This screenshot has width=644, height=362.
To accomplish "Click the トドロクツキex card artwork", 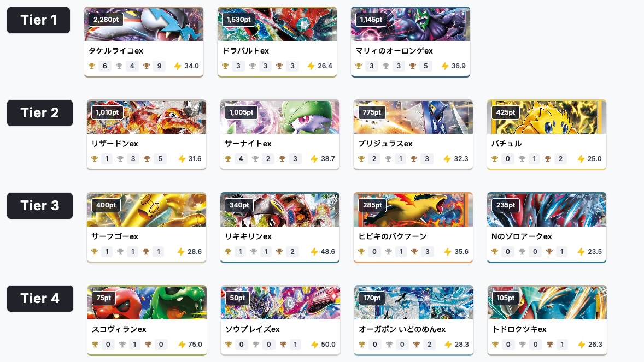I will point(547,302).
